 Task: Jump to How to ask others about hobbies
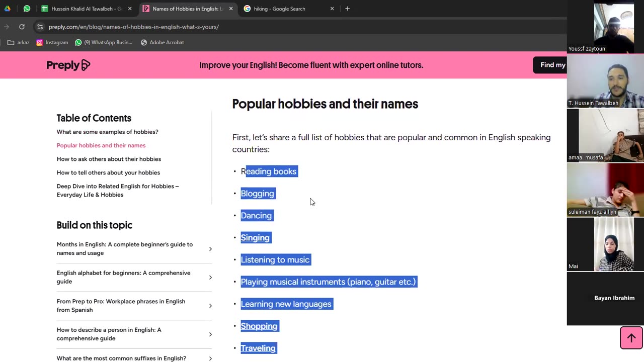coord(109,159)
